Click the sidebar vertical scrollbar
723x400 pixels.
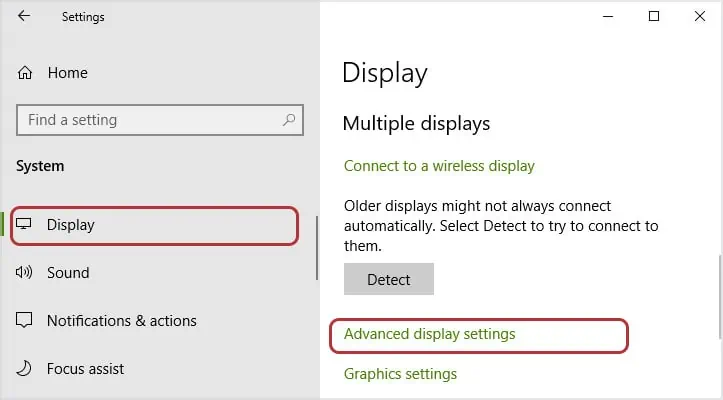click(317, 248)
